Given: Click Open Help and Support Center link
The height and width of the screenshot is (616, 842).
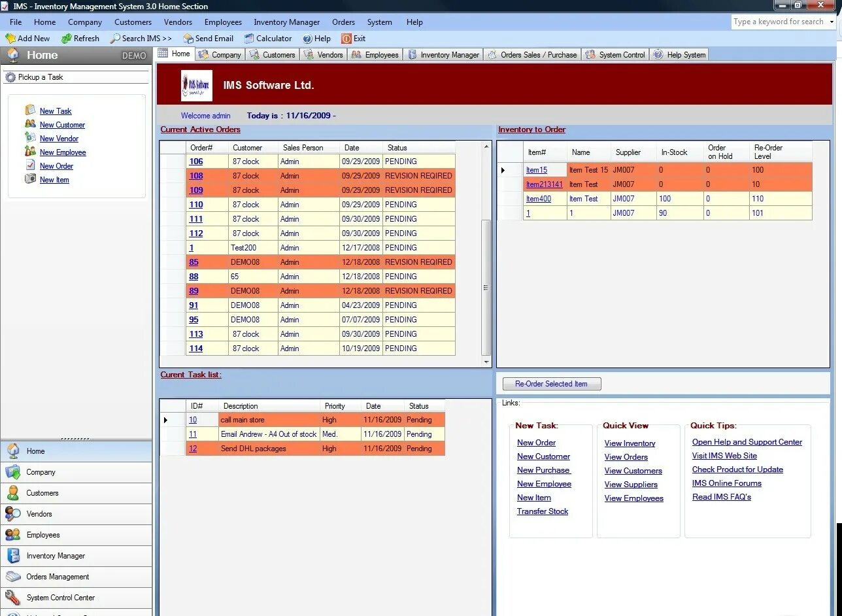Looking at the screenshot, I should (747, 442).
